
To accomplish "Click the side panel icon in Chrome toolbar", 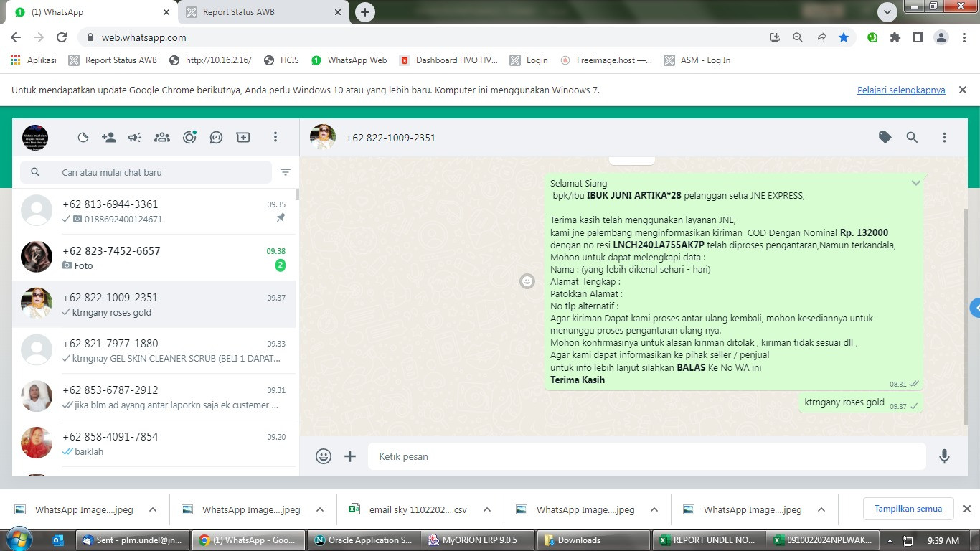I will coord(918,37).
